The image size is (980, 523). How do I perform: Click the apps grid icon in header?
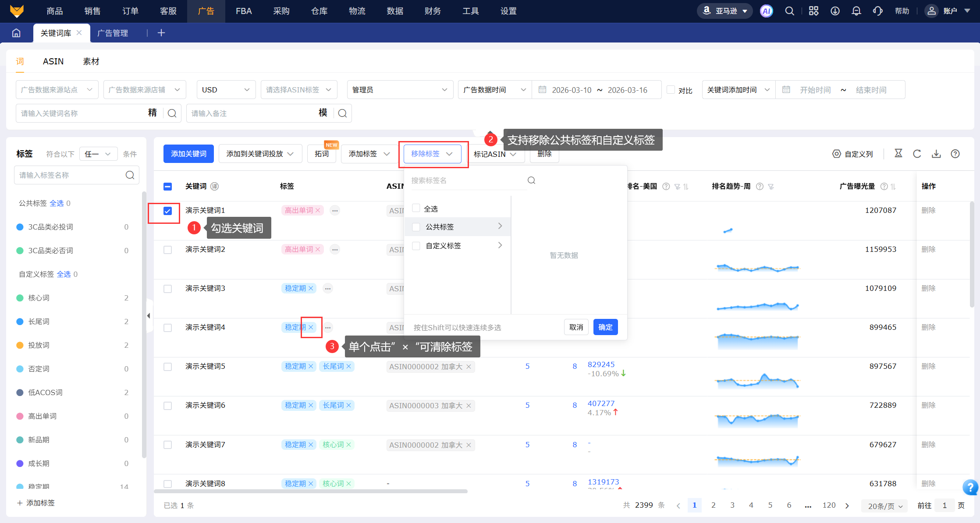click(x=813, y=11)
